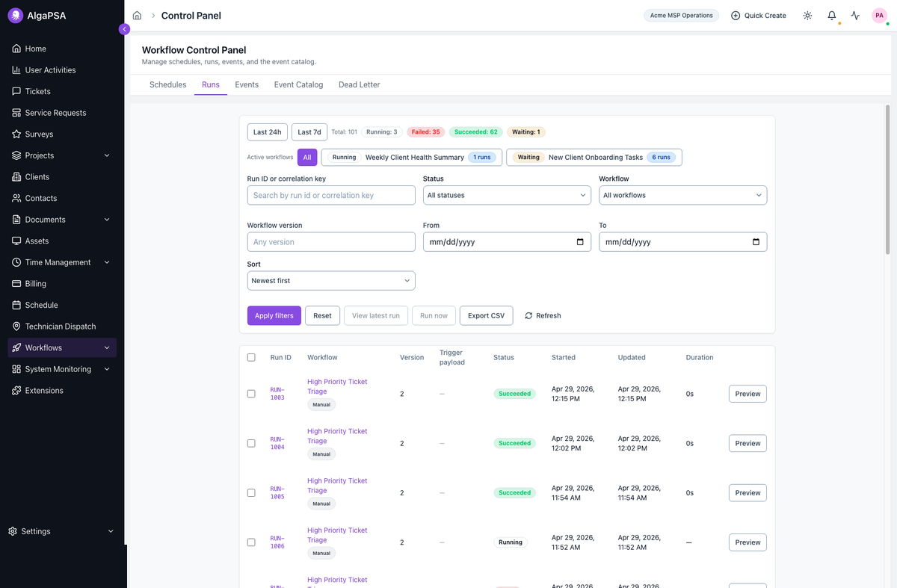The height and width of the screenshot is (588, 897).
Task: Open the Sort dropdown
Action: pos(331,281)
